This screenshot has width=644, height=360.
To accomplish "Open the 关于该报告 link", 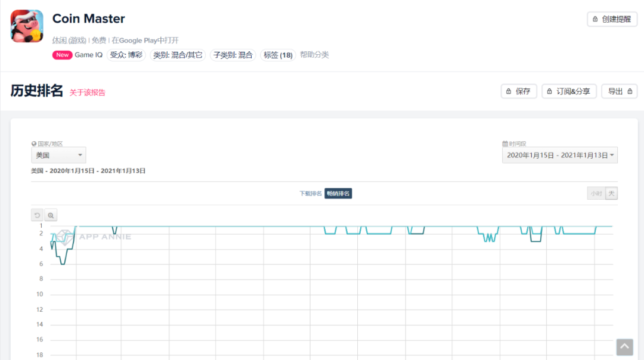I will pos(88,92).
